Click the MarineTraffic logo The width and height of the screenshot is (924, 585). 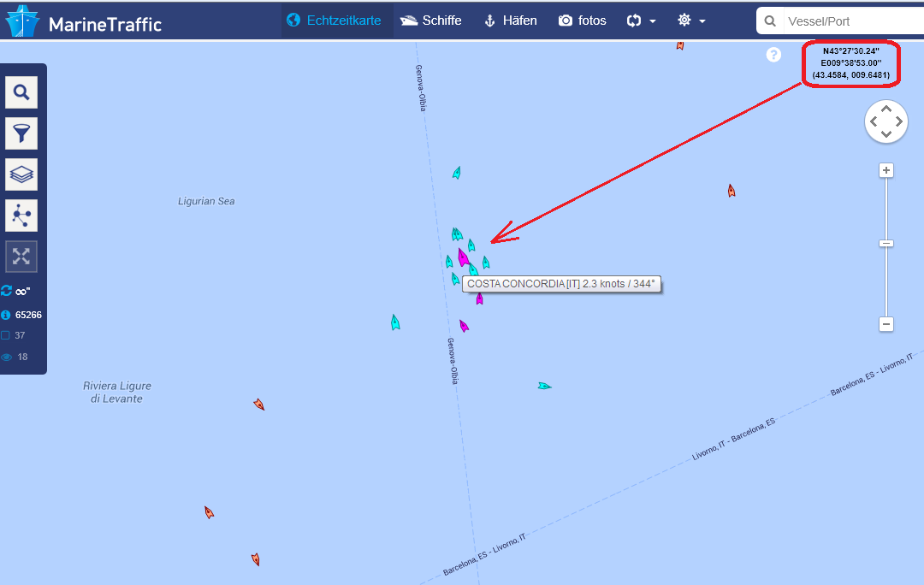83,21
